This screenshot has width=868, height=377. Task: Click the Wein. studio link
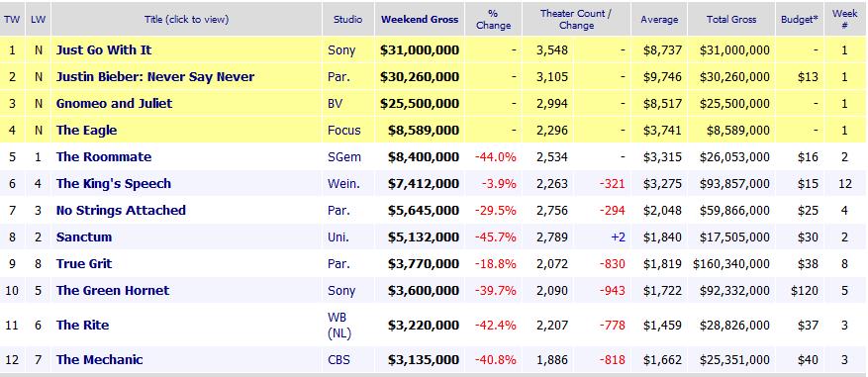(x=343, y=184)
